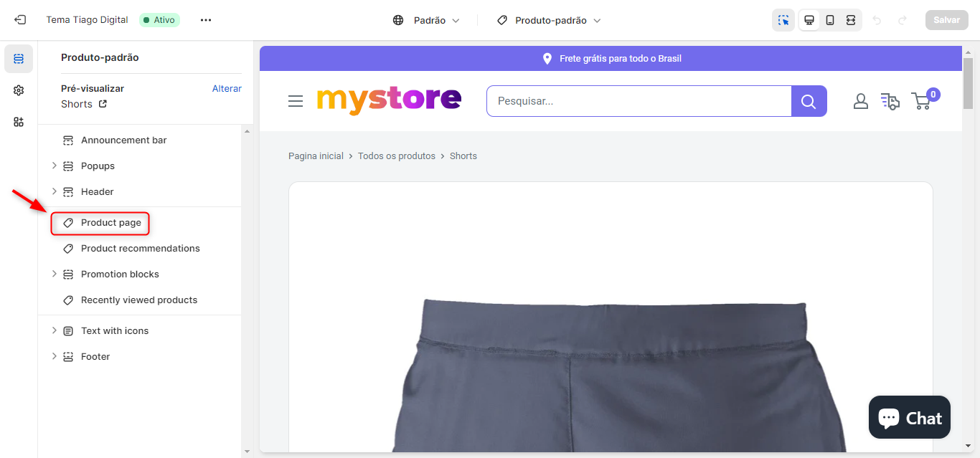Click the globe icon next to Padrão
The image size is (980, 458).
click(398, 21)
